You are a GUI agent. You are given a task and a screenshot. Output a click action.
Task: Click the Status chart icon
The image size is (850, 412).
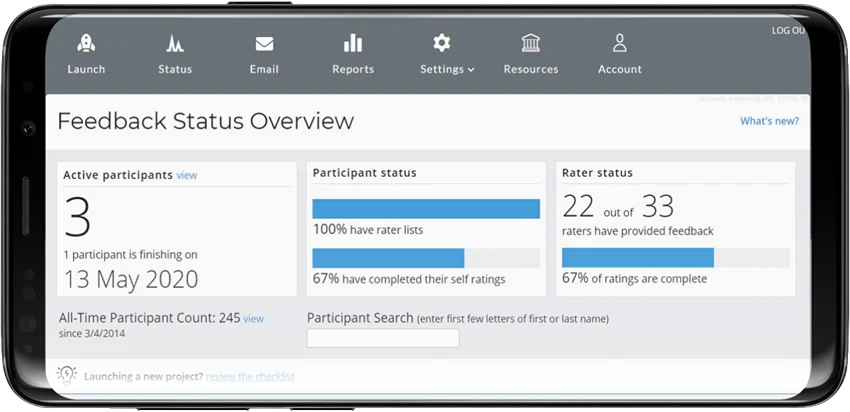175,43
